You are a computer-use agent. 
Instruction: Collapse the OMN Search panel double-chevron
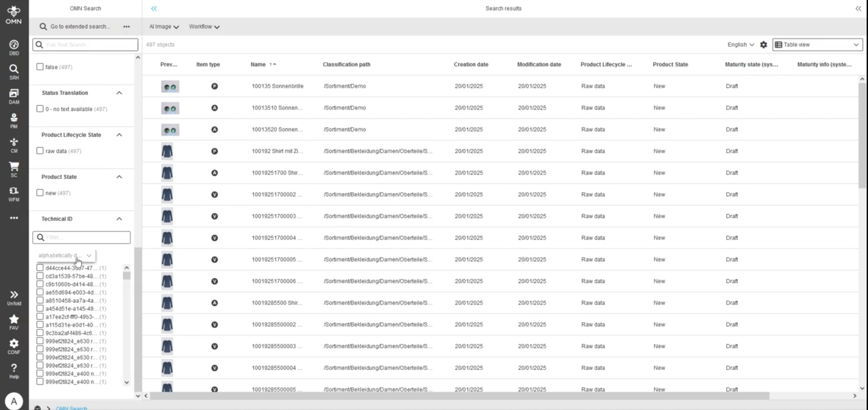pyautogui.click(x=154, y=9)
